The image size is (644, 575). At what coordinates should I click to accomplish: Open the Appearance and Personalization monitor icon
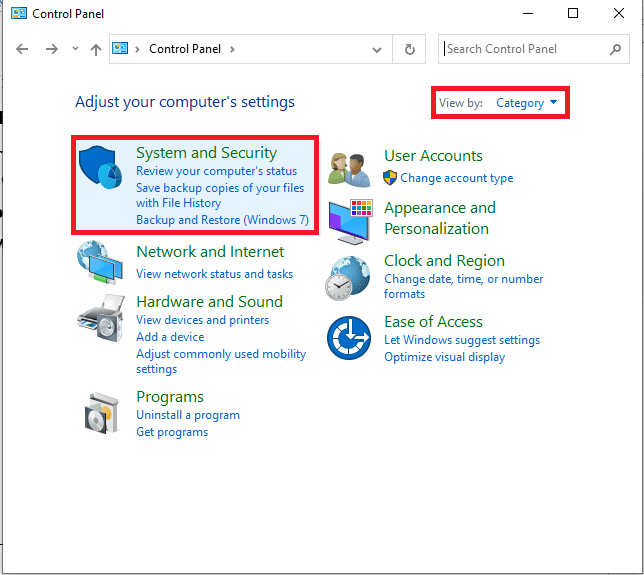(x=349, y=221)
